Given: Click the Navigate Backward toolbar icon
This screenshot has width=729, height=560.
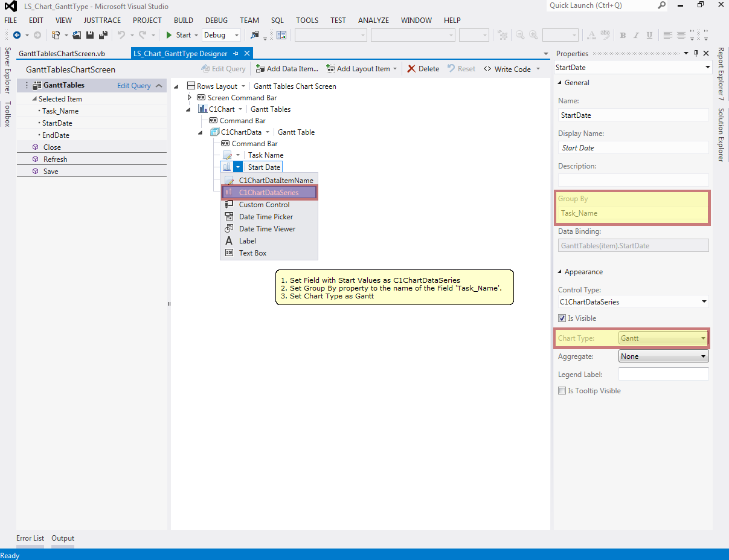Looking at the screenshot, I should [x=17, y=35].
